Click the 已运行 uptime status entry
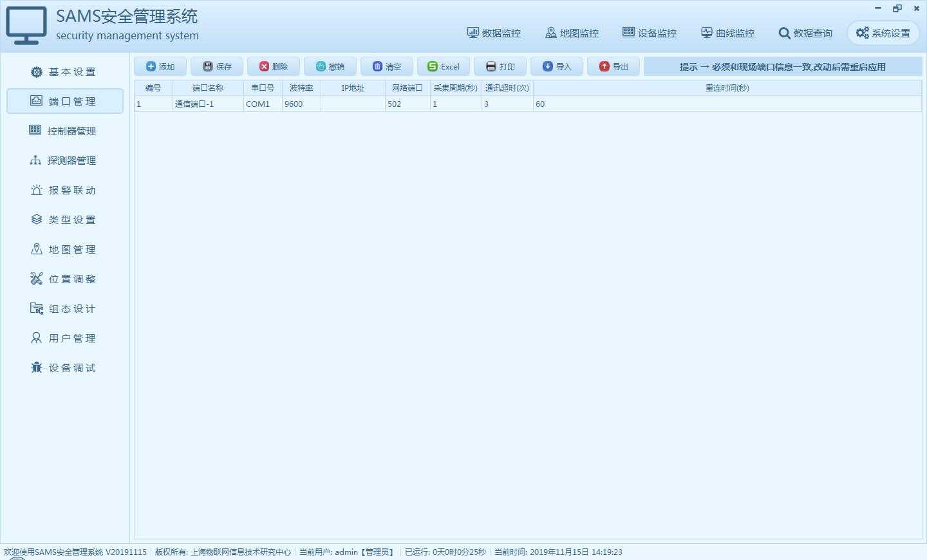 tap(445, 552)
